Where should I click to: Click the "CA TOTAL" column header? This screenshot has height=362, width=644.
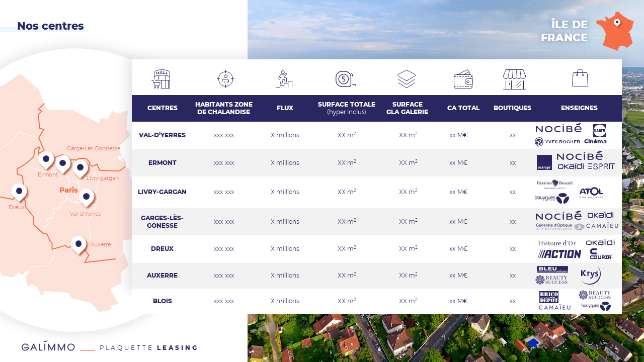[463, 108]
